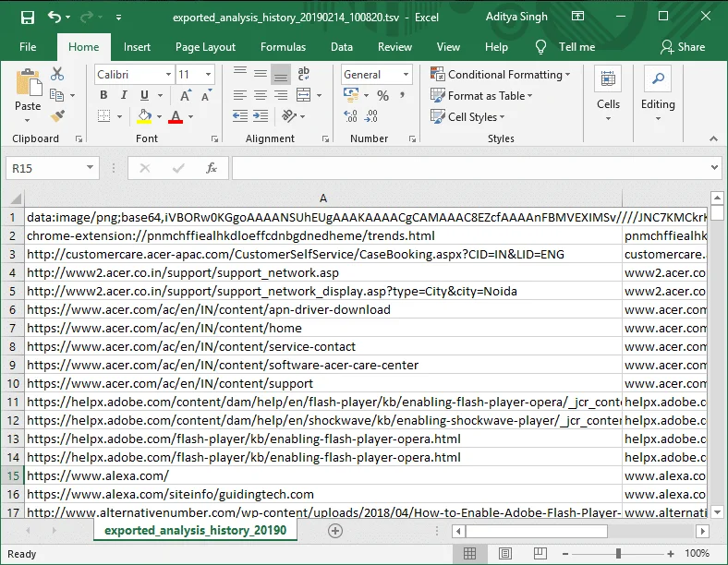Decrease indent
This screenshot has width=728, height=565.
pyautogui.click(x=240, y=116)
